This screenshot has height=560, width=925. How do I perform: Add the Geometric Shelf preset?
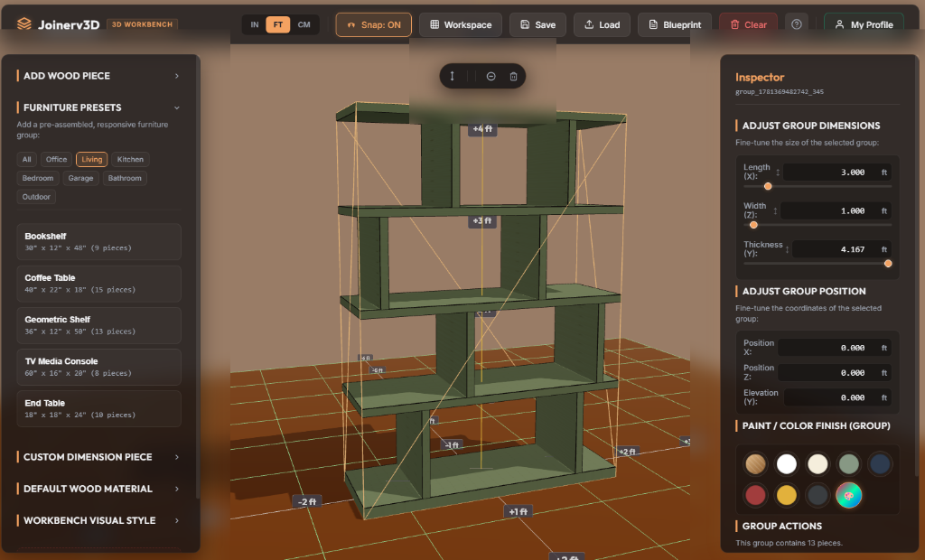98,326
